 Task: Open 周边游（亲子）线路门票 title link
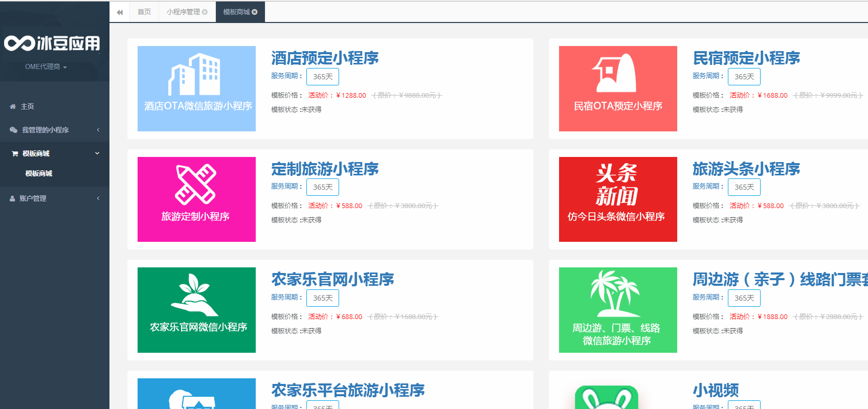(780, 279)
